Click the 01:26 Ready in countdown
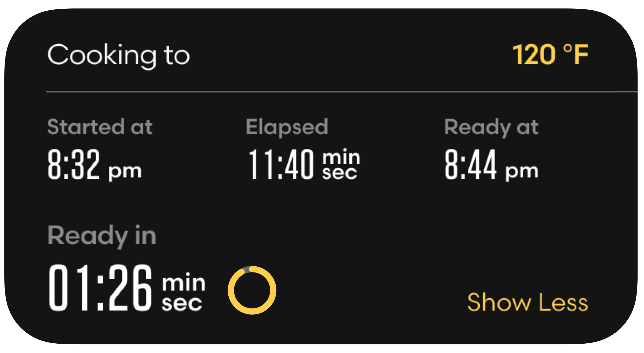This screenshot has height=353, width=644. pos(100,288)
